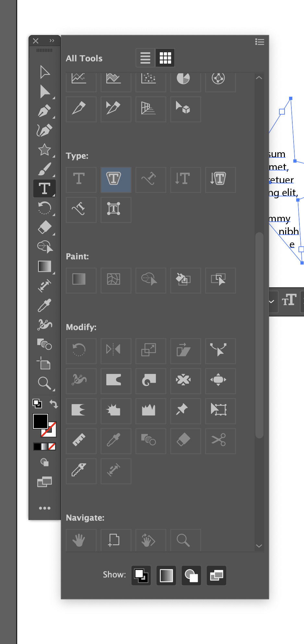Click the Stroke swatch showing none
The image size is (304, 644).
pos(51,431)
